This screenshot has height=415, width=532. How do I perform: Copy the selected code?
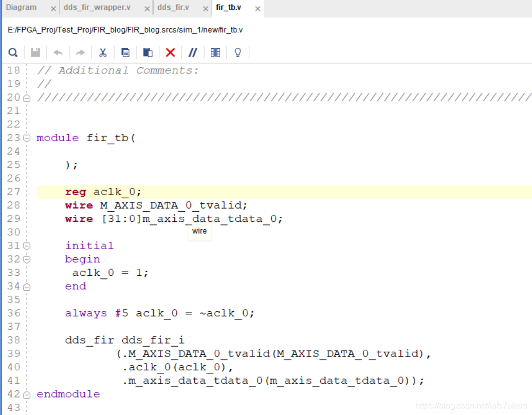[x=125, y=52]
